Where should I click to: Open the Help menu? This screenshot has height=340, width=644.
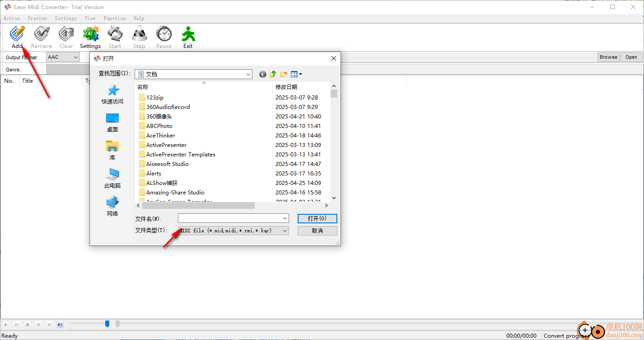[139, 18]
